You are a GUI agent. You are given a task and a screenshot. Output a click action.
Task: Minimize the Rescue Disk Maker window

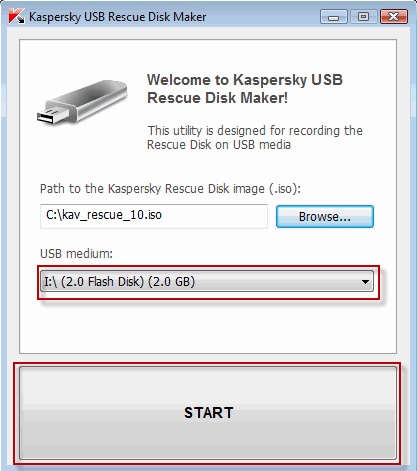333,17
